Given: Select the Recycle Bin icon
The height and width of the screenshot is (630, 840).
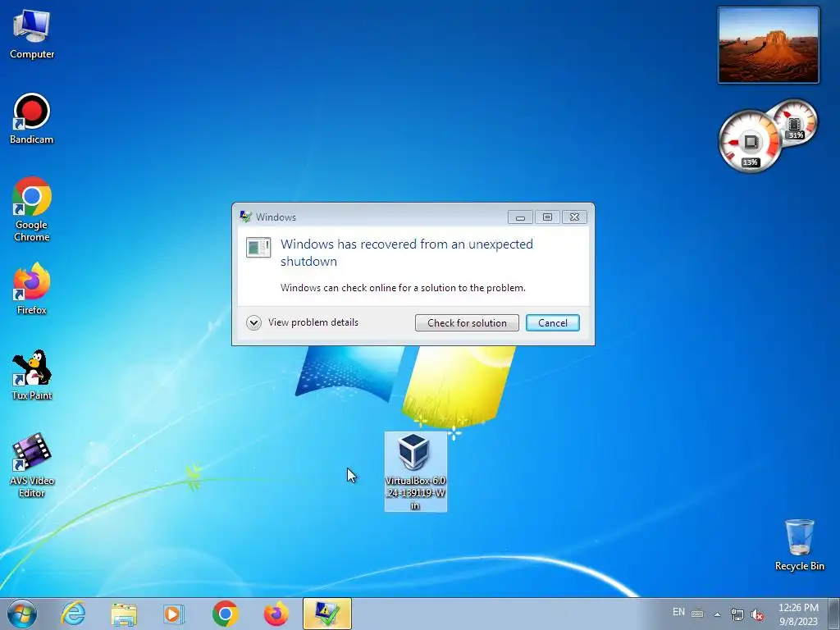Looking at the screenshot, I should click(x=799, y=545).
